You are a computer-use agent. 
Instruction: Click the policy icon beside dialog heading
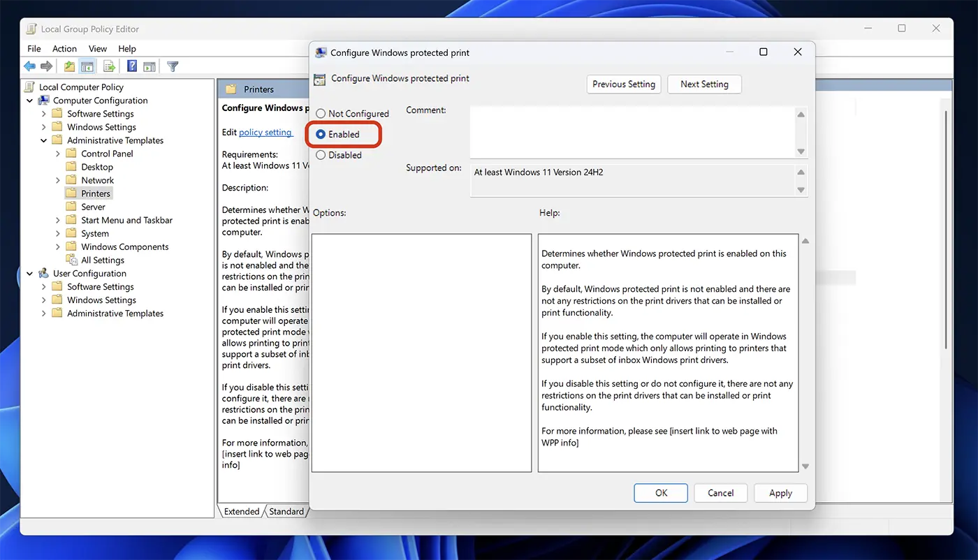(x=319, y=79)
